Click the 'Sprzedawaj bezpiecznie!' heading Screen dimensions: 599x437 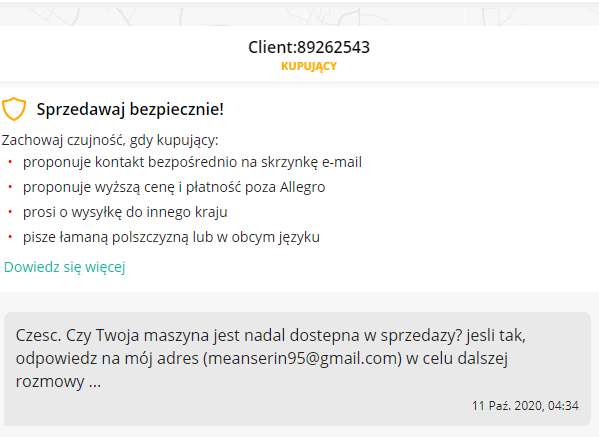pos(130,109)
